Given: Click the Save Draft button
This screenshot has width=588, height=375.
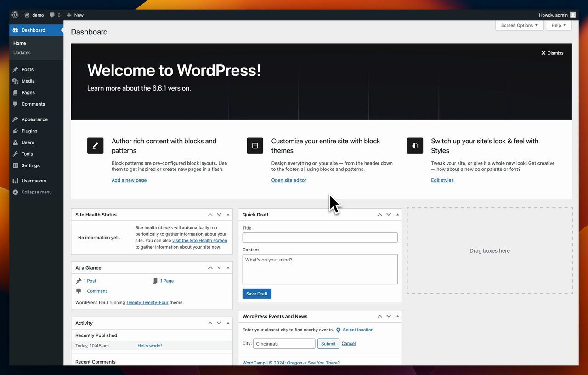Looking at the screenshot, I should coord(257,294).
